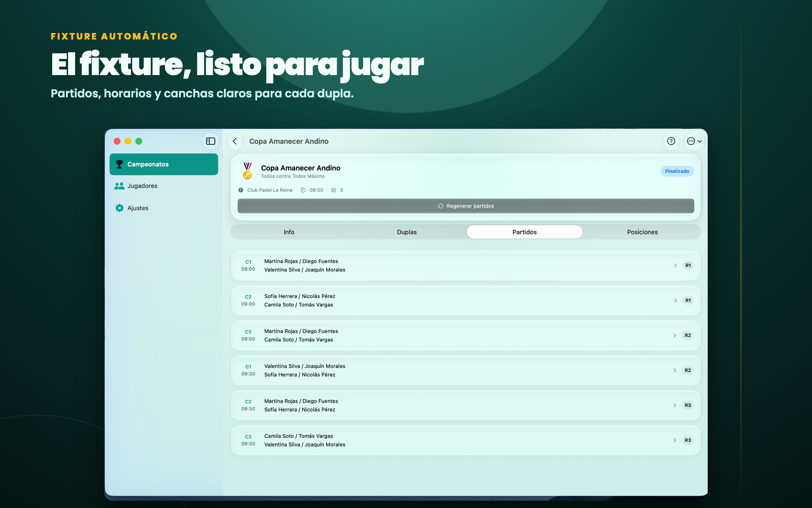Click R3 badge on C3 09:30 match
The height and width of the screenshot is (508, 812).
(x=688, y=440)
